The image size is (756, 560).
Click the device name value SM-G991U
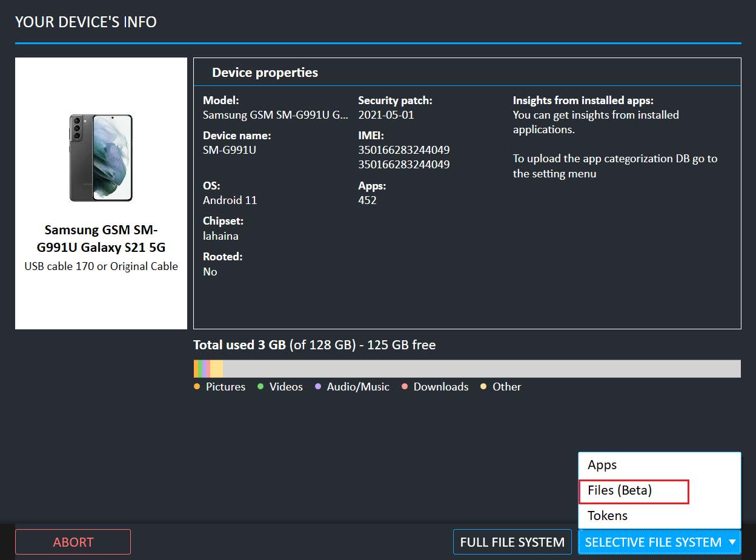point(230,150)
